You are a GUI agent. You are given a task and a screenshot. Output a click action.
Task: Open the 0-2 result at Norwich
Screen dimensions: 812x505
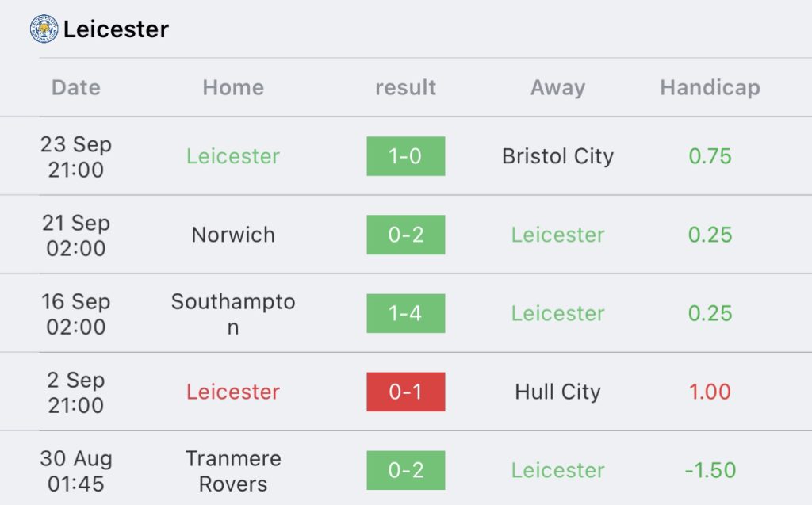click(405, 235)
